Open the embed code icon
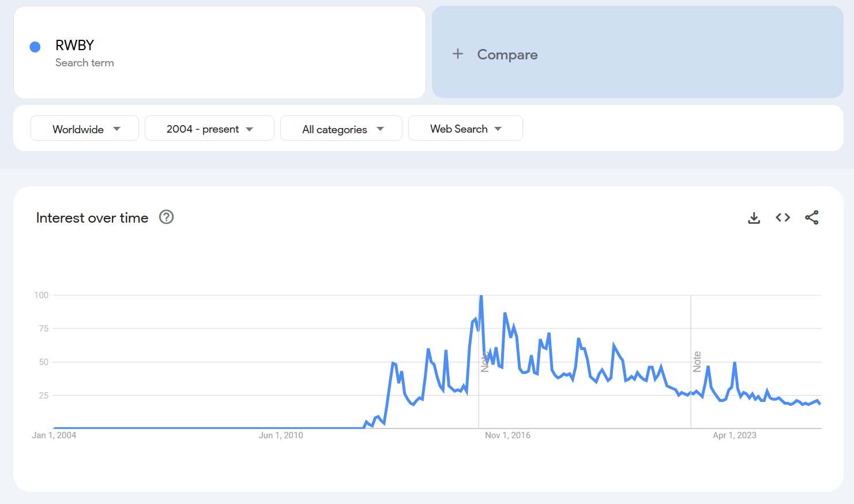Viewport: 854px width, 504px height. coord(782,217)
